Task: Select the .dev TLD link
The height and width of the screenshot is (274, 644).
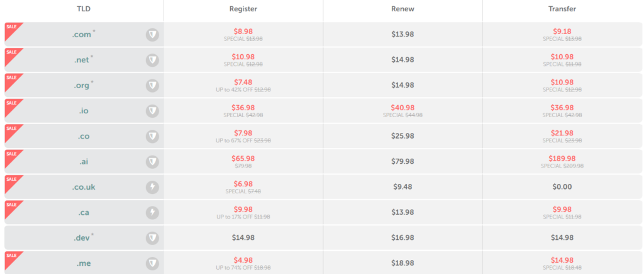Action: (x=81, y=238)
